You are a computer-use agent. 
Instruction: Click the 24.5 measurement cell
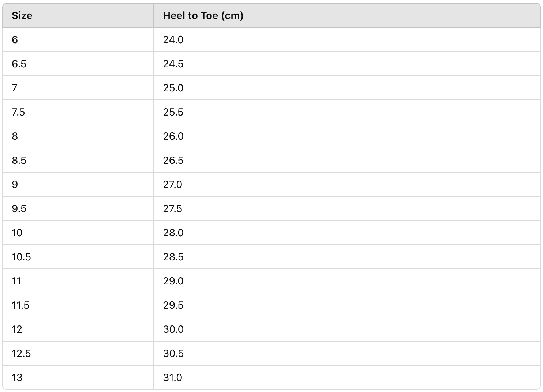point(173,64)
